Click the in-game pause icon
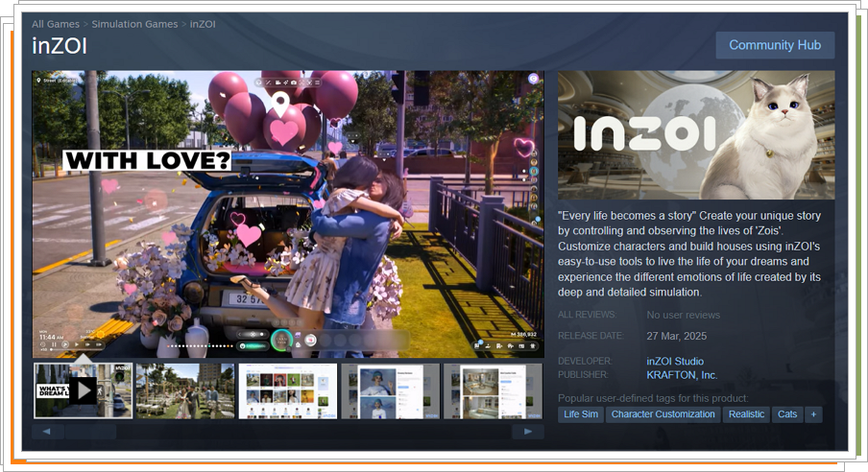 pos(54,344)
